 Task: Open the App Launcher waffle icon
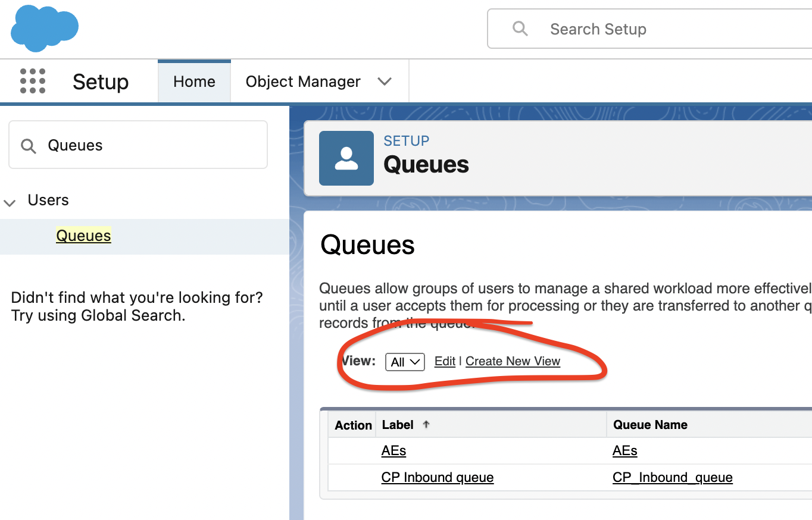point(33,81)
